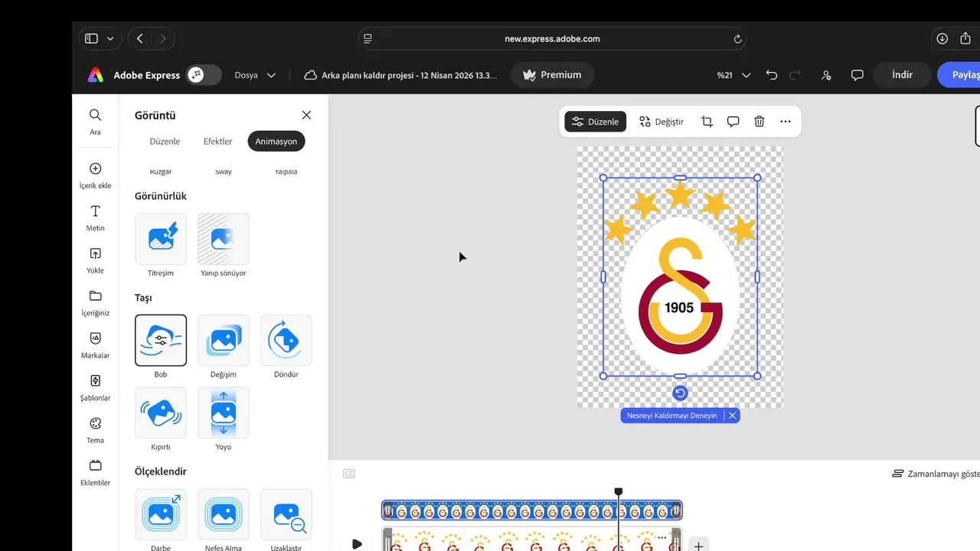Image resolution: width=980 pixels, height=551 pixels.
Task: Switch to the Efektler tab
Action: 217,142
